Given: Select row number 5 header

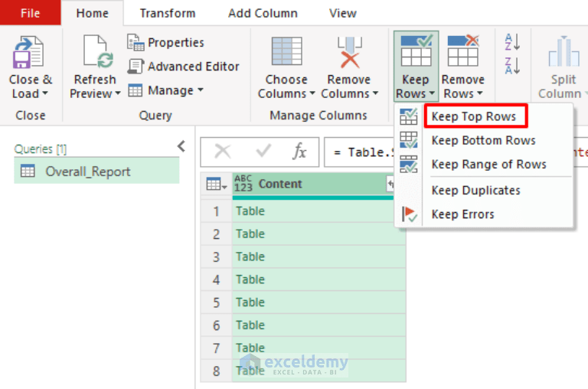Looking at the screenshot, I should [x=217, y=302].
